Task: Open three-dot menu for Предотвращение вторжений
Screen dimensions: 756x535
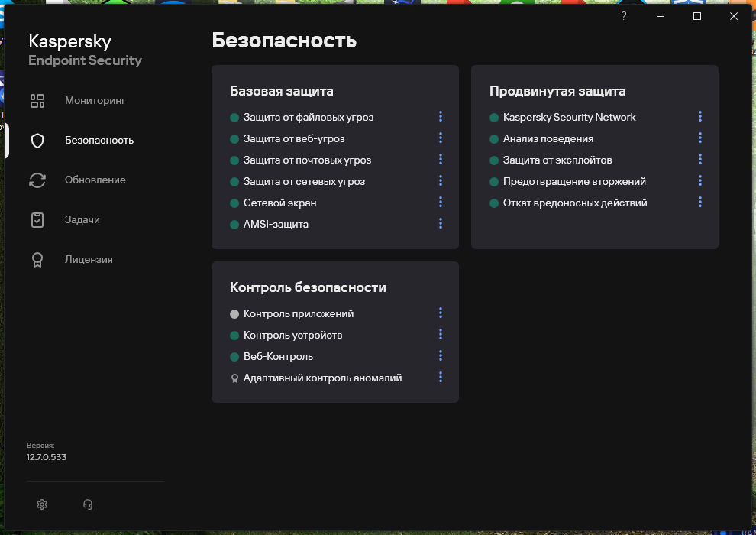Action: click(x=700, y=180)
